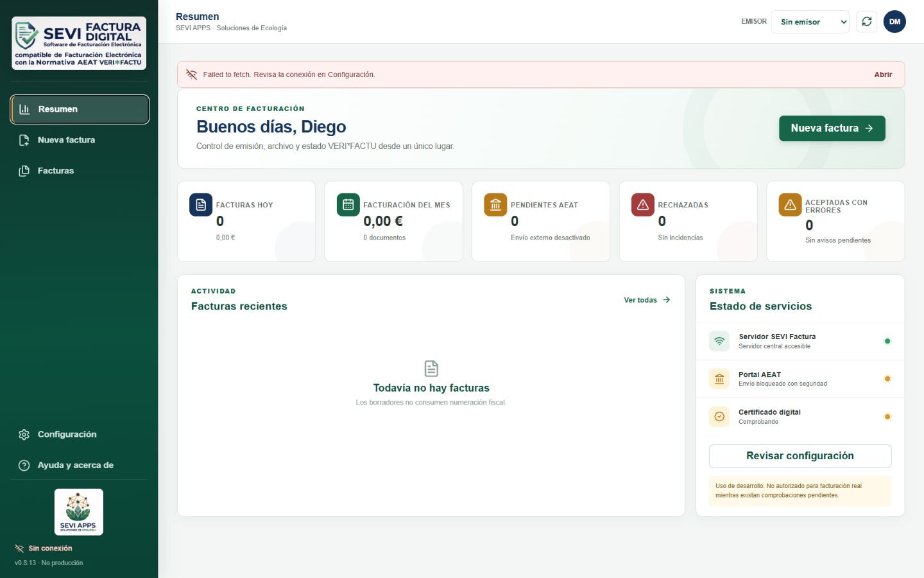924x578 pixels.
Task: Click the Envío bloqueado con seguridad text
Action: pos(782,384)
